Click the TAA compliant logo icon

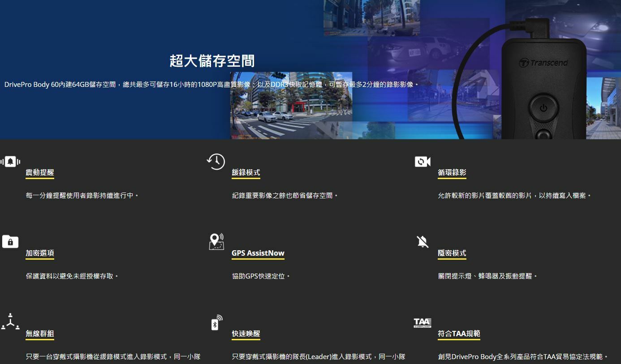coord(423,323)
